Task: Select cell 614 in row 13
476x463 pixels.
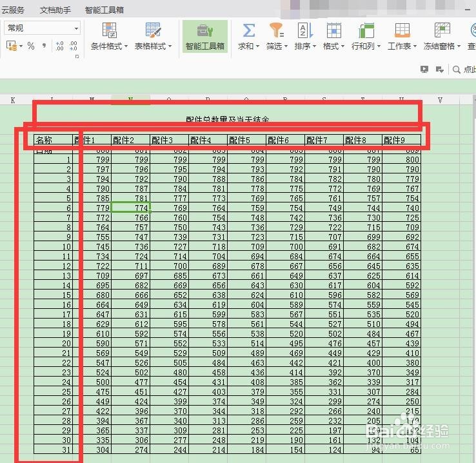Action: tap(401, 275)
